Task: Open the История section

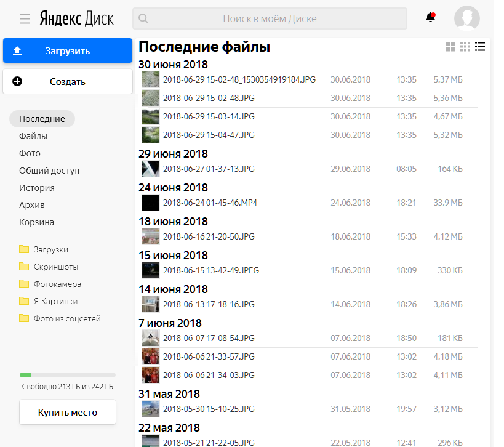Action: pos(37,188)
